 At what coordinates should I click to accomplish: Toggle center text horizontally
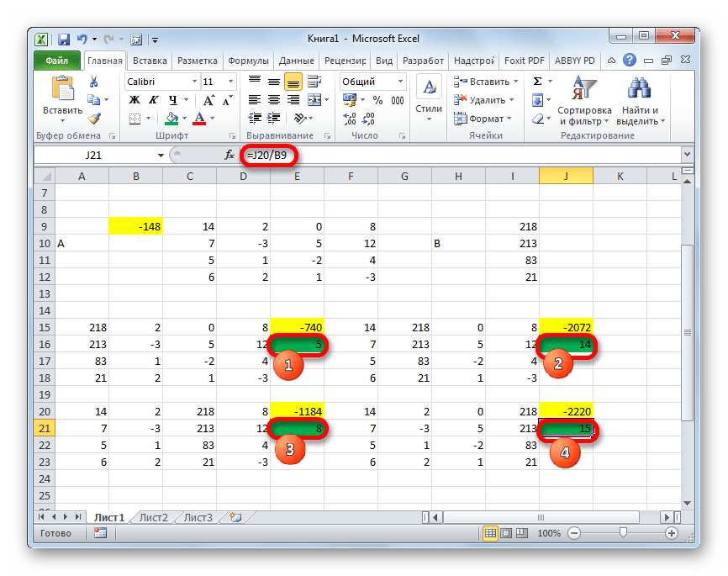pos(274,100)
